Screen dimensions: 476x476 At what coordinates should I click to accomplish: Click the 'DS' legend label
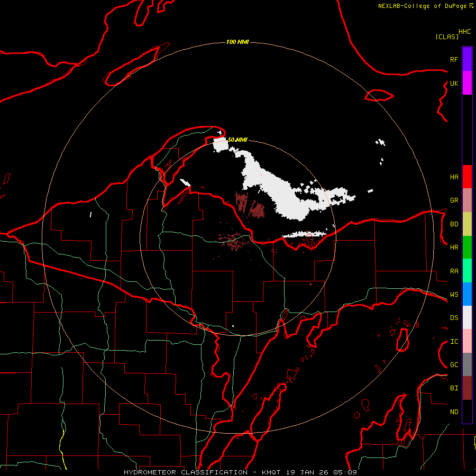pos(454,318)
